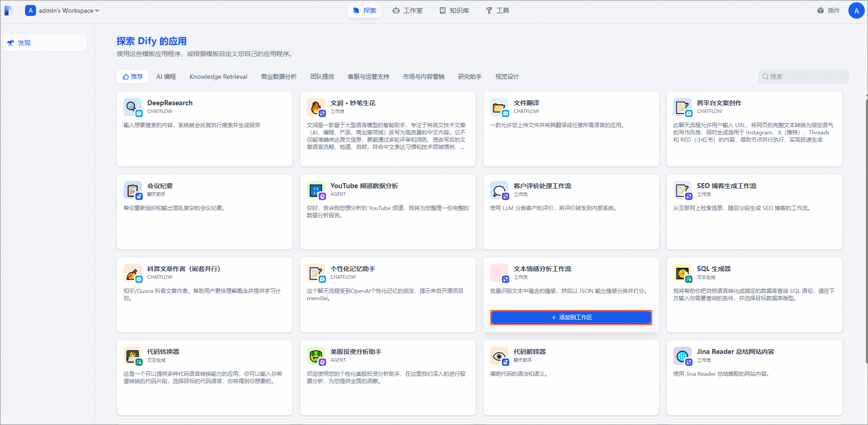Select the 推荐 category filter

click(x=133, y=77)
